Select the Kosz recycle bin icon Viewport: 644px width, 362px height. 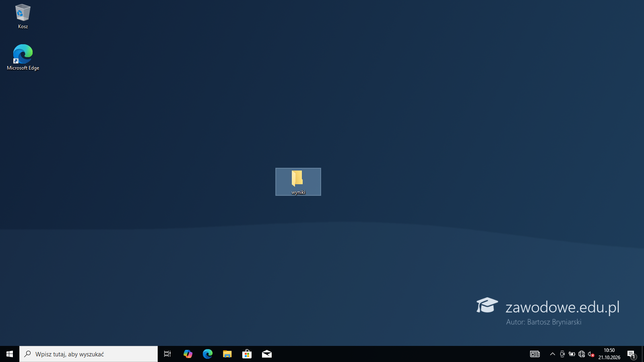coord(23,16)
